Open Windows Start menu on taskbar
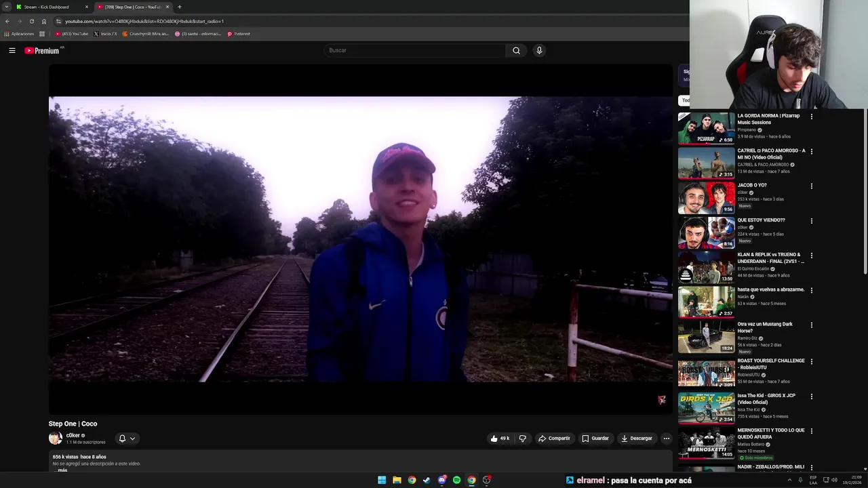The height and width of the screenshot is (488, 868). tap(382, 480)
